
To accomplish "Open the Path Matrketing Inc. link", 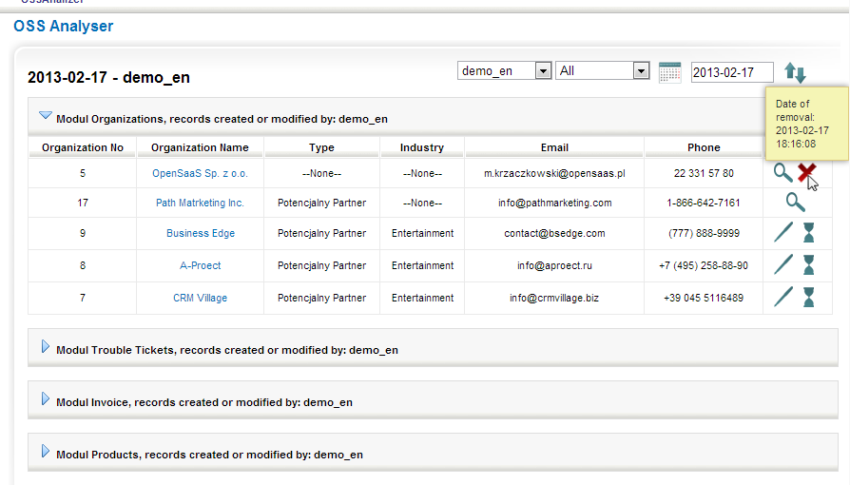I will tap(199, 203).
